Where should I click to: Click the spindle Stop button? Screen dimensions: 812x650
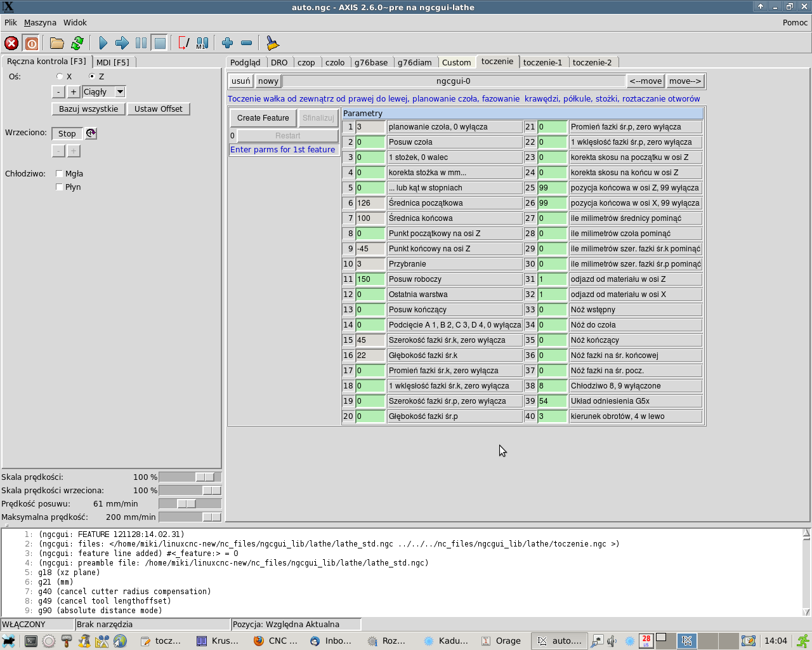(67, 133)
